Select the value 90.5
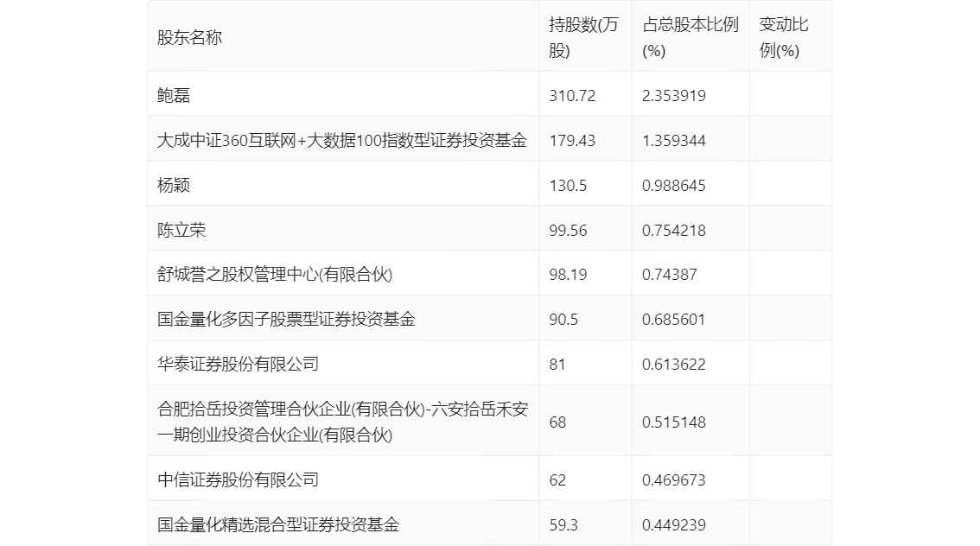Image resolution: width=980 pixels, height=546 pixels. (563, 320)
